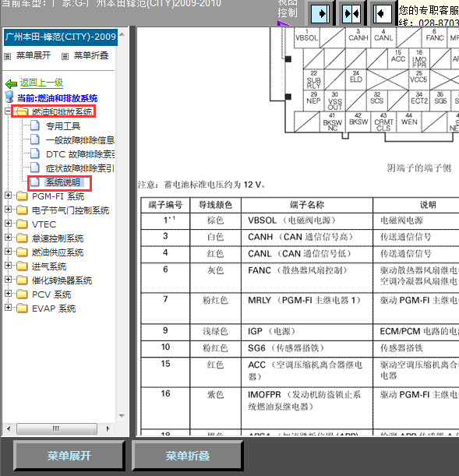Screen dimensions: 459x476
Task: Click the computer icon beside 当前:燃油和排放系统
Action: click(9, 97)
